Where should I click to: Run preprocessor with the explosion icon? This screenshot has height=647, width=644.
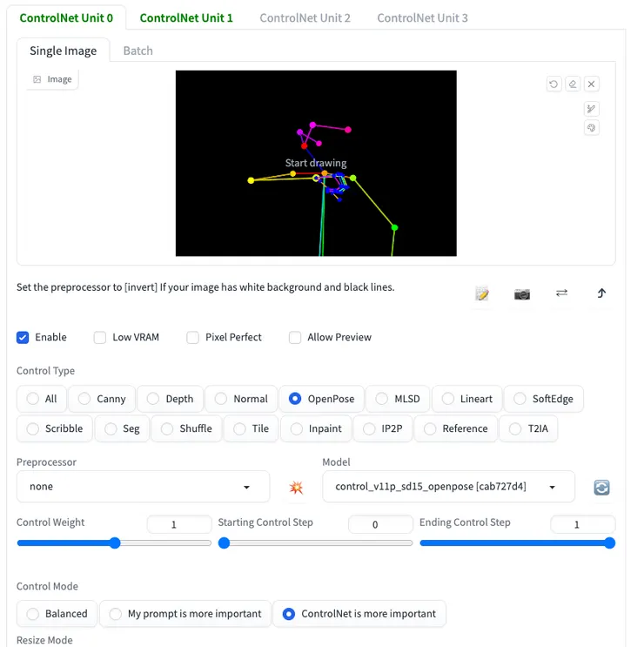click(x=296, y=488)
